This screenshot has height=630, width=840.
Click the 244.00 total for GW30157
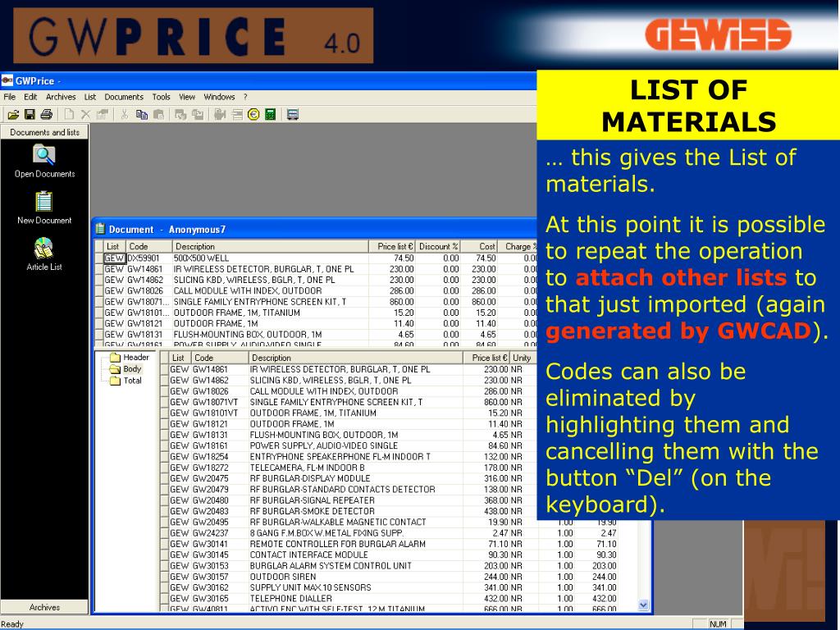(x=604, y=577)
